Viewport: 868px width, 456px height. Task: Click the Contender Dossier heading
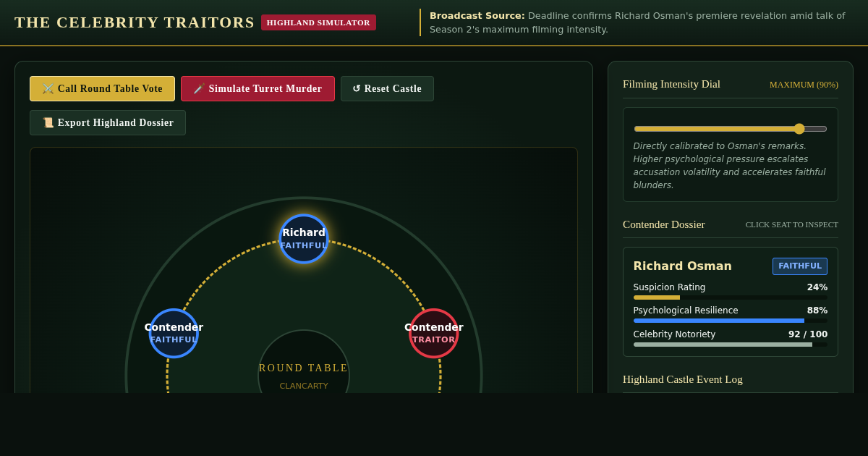tap(664, 224)
